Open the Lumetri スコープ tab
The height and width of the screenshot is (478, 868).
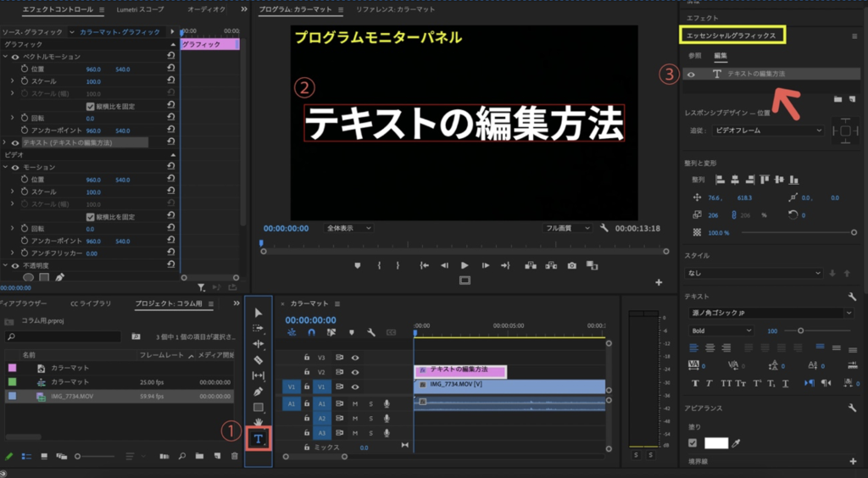point(139,9)
